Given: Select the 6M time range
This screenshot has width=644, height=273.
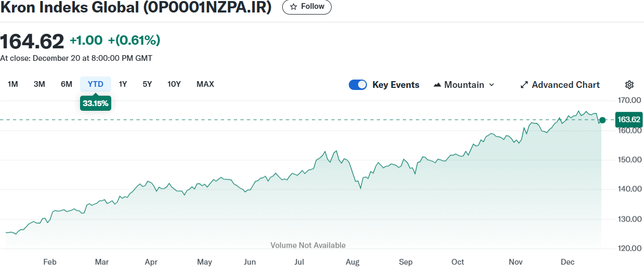Looking at the screenshot, I should coord(67,84).
